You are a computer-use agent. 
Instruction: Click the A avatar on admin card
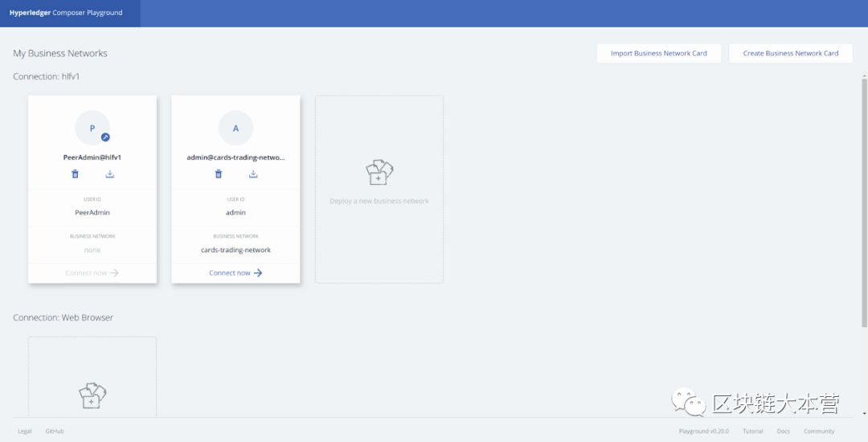click(x=235, y=128)
